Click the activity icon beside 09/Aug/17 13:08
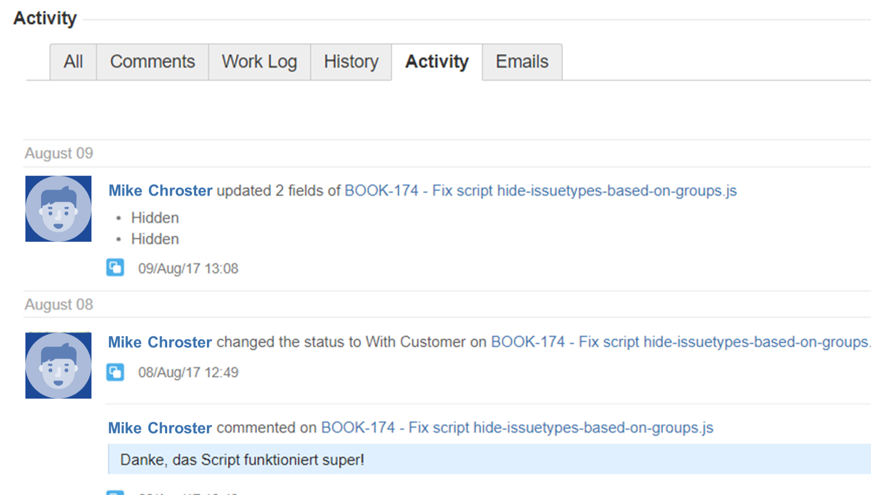Viewport: 871px width, 495px height. tap(115, 267)
